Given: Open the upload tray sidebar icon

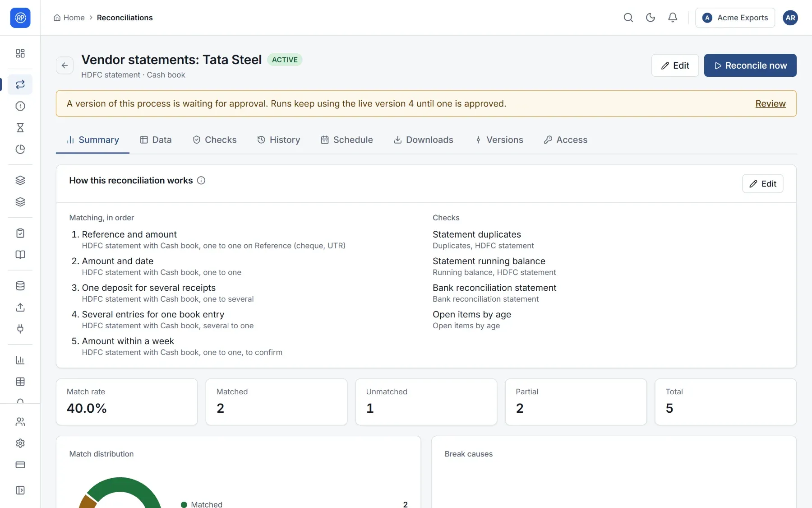Looking at the screenshot, I should [20, 308].
